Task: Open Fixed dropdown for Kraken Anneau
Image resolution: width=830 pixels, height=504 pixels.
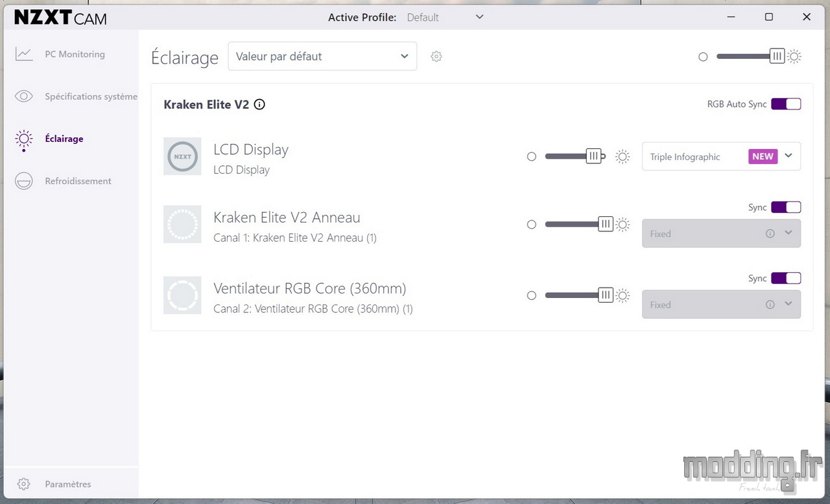Action: click(x=721, y=233)
